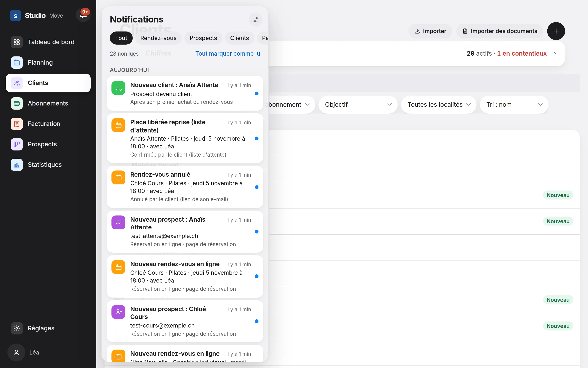Click the Facturation receipt icon

(x=17, y=124)
